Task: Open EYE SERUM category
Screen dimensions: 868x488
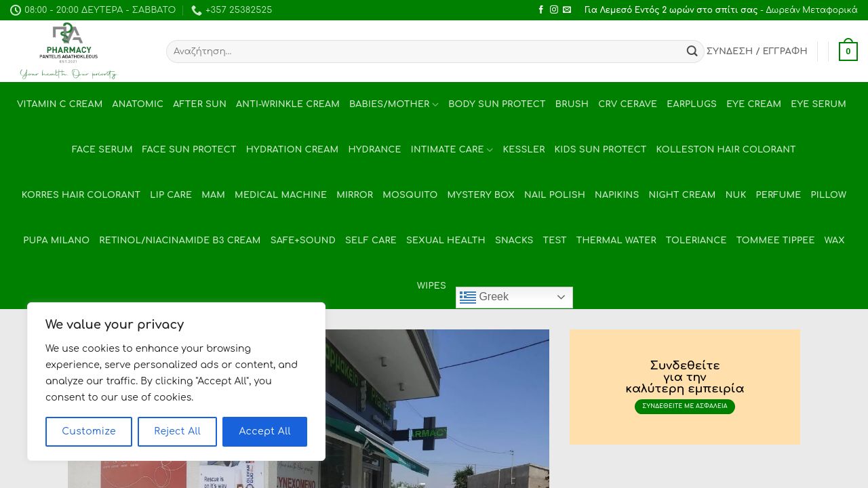Action: (x=818, y=104)
